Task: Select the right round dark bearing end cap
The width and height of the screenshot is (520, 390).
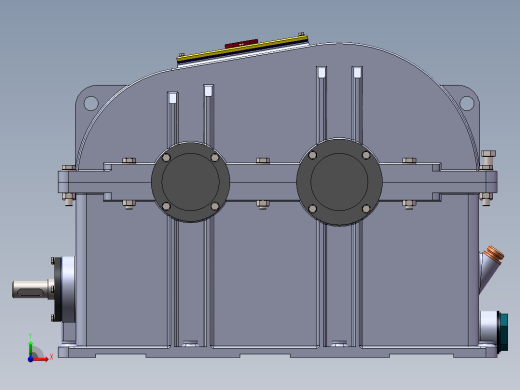Action: click(339, 182)
